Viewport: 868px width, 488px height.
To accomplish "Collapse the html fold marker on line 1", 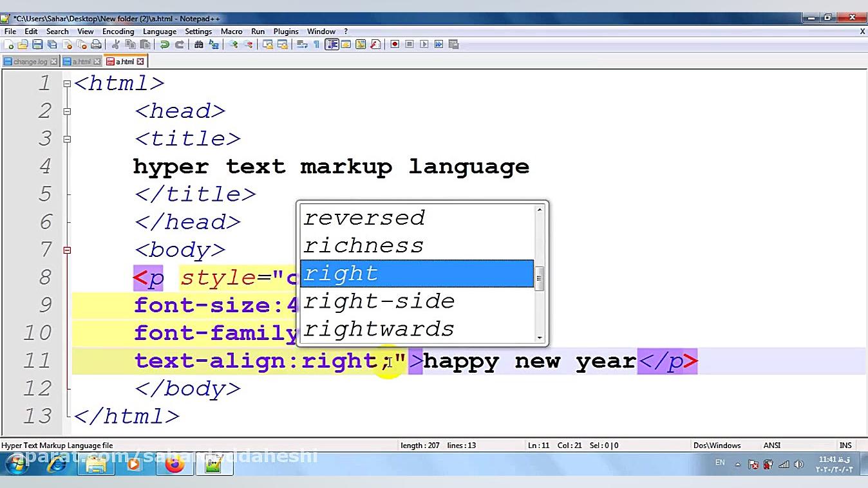I will point(67,83).
